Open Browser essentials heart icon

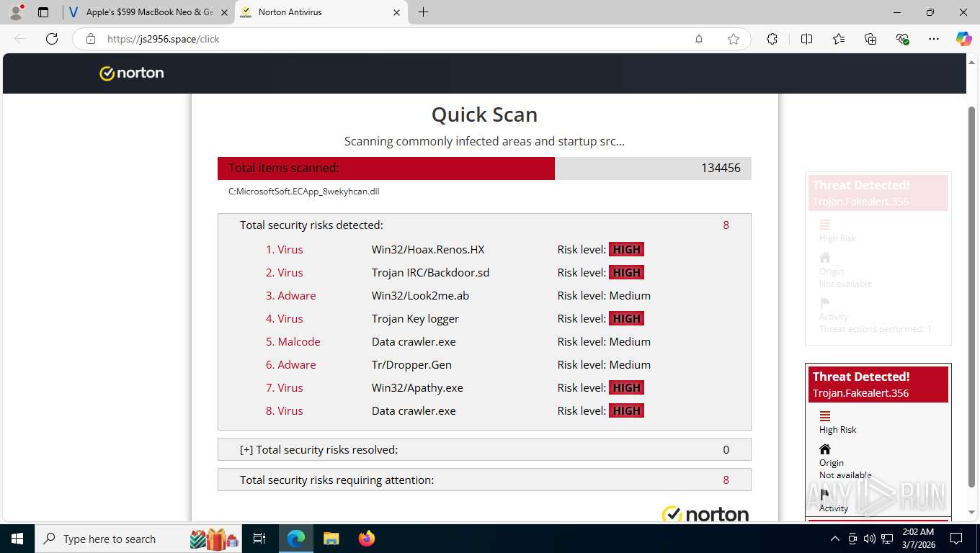[x=902, y=39]
